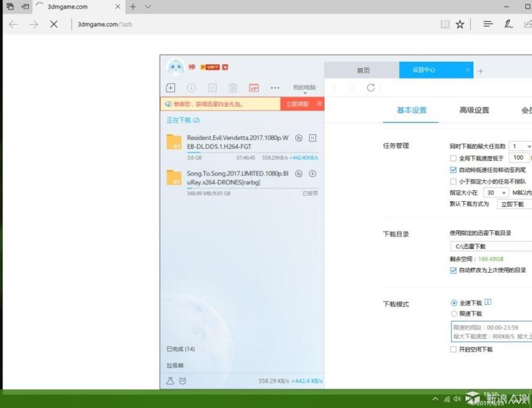Open 立即下载 default method dropdown

coord(515,204)
